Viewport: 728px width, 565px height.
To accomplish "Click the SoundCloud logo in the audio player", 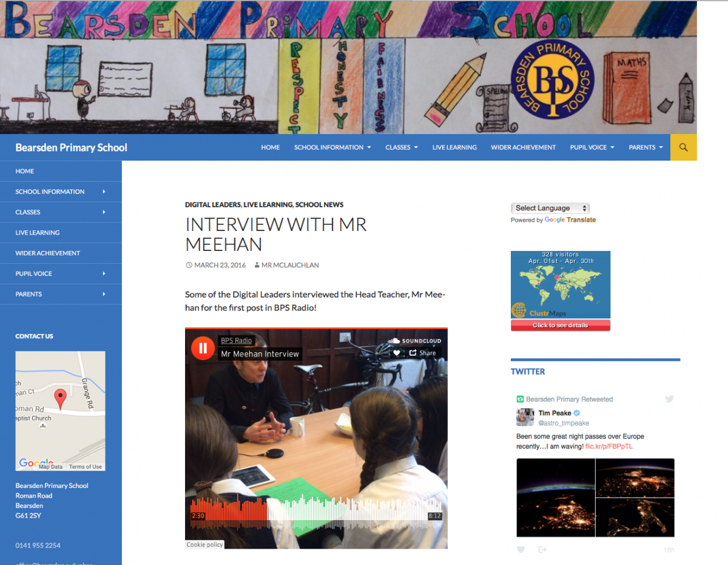I will click(x=414, y=341).
